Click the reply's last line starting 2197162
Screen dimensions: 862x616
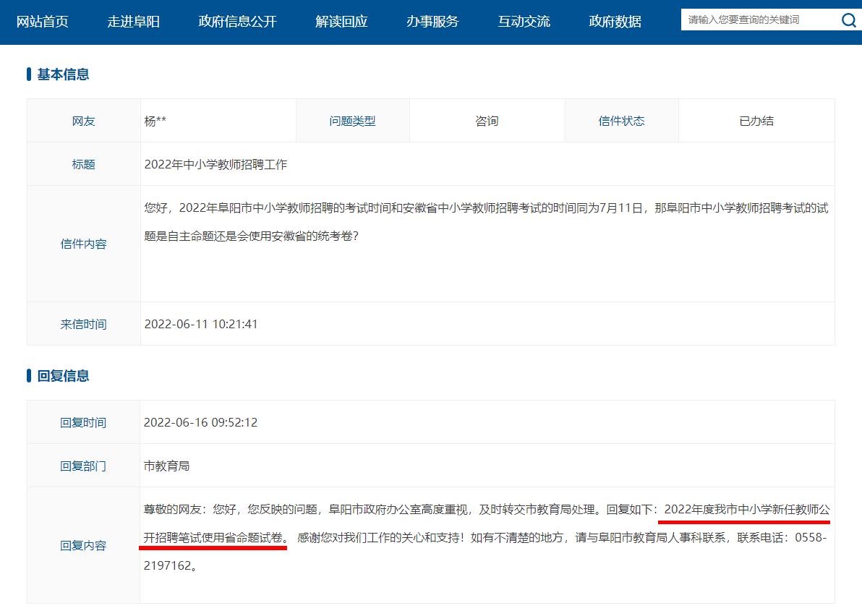[171, 565]
